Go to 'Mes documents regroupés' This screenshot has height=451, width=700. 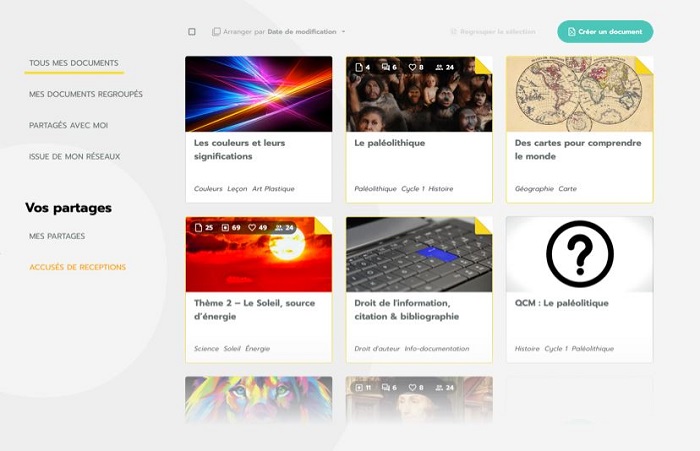86,94
